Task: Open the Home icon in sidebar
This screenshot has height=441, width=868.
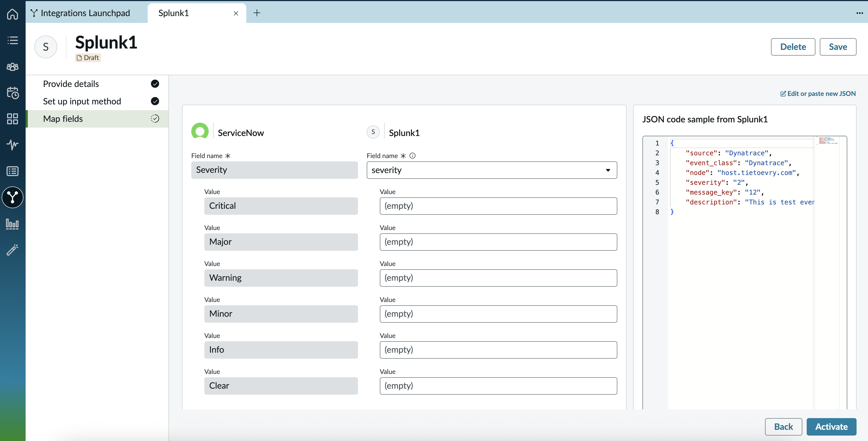Action: 13,14
